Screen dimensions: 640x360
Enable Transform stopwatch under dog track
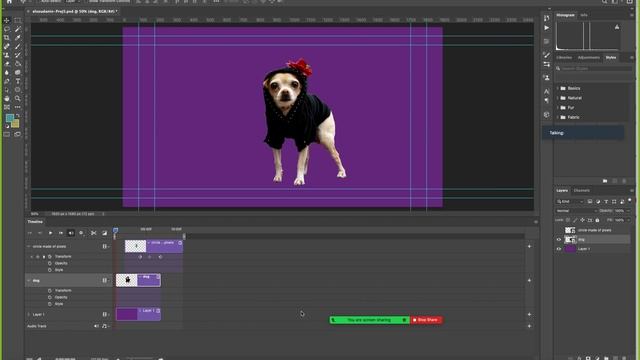click(50, 291)
